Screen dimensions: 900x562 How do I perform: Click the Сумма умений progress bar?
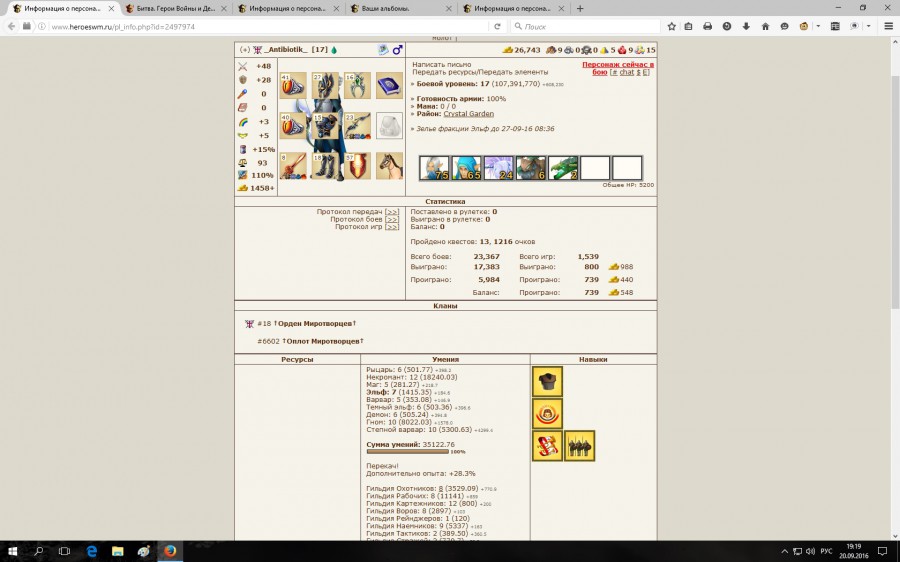401,451
